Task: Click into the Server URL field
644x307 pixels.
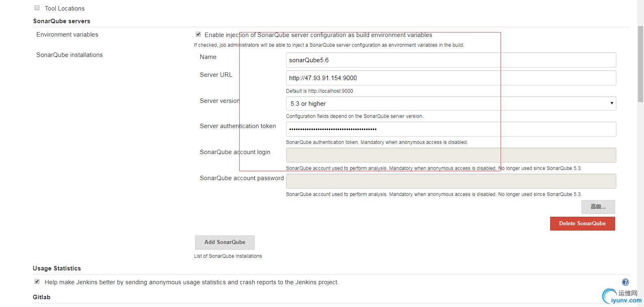Action: pos(451,78)
